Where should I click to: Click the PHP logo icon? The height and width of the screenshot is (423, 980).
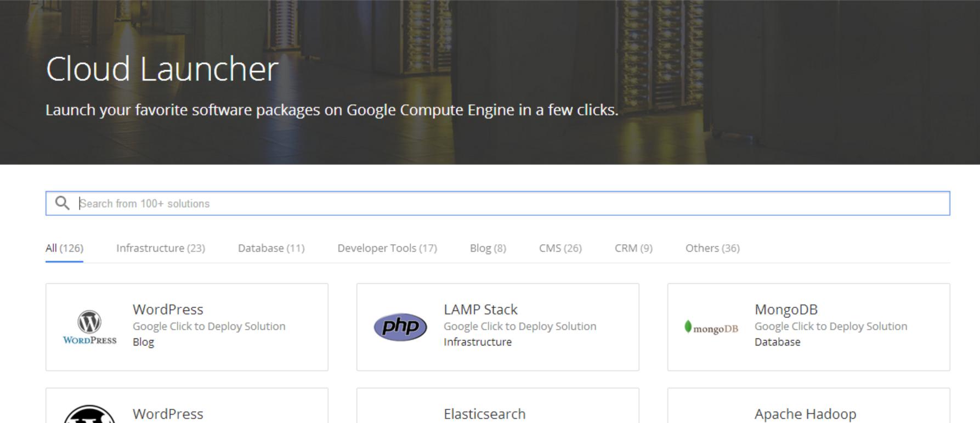(400, 328)
